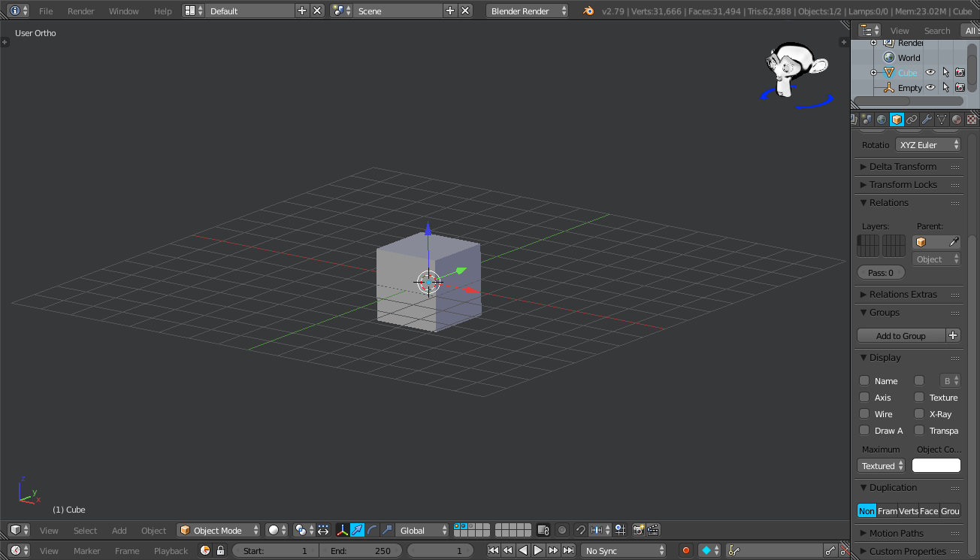
Task: Open the Constraints properties tab (chain icon)
Action: coord(912,120)
